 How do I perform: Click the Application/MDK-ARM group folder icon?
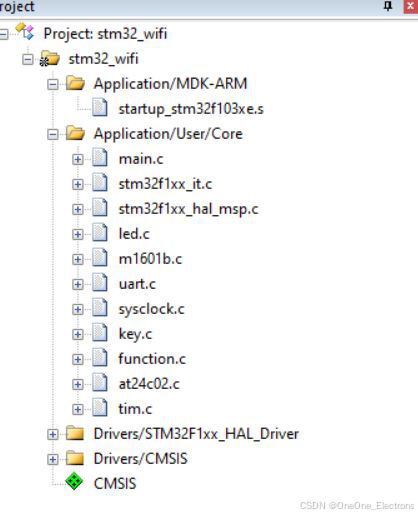point(75,83)
